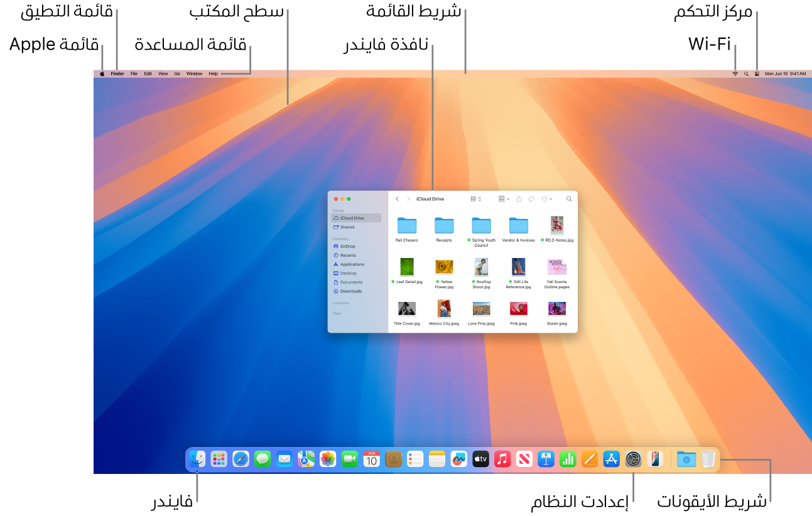Open Finder search with the magnifying glass icon

[x=569, y=198]
